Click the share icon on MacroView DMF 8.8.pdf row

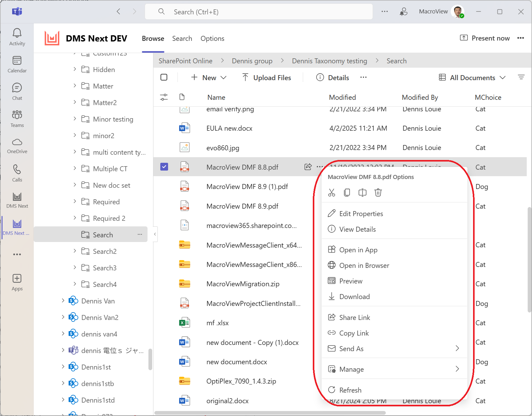[x=308, y=167]
